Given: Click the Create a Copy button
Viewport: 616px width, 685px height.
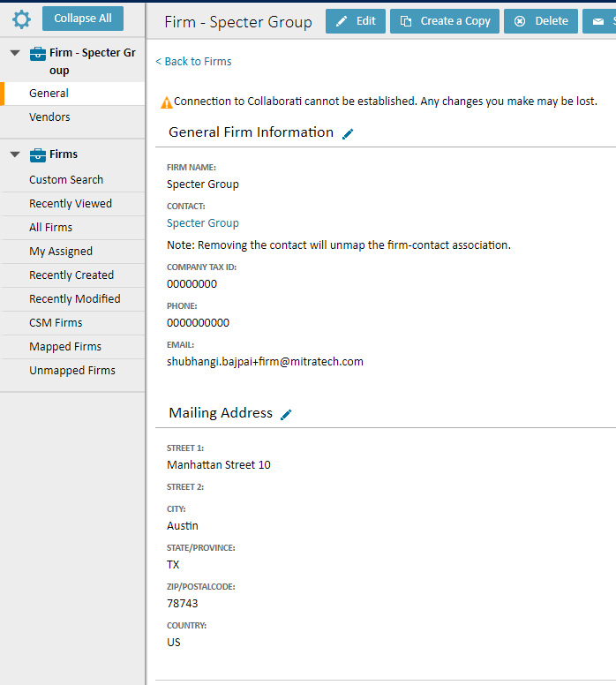Looking at the screenshot, I should (x=444, y=21).
